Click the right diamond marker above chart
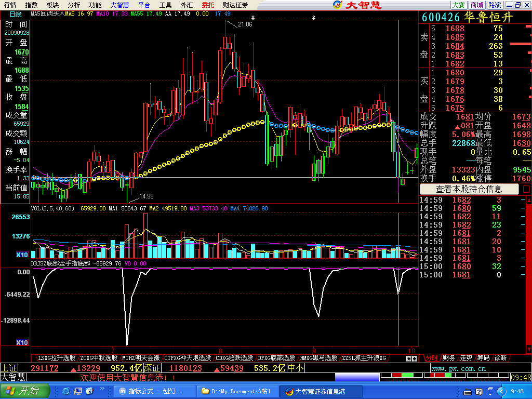This screenshot has height=399, width=532. coord(314,18)
